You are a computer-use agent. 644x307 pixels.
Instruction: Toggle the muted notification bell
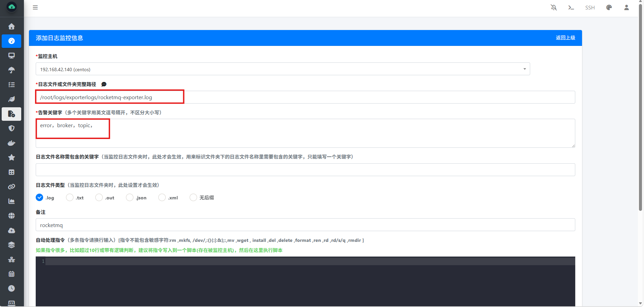553,7
